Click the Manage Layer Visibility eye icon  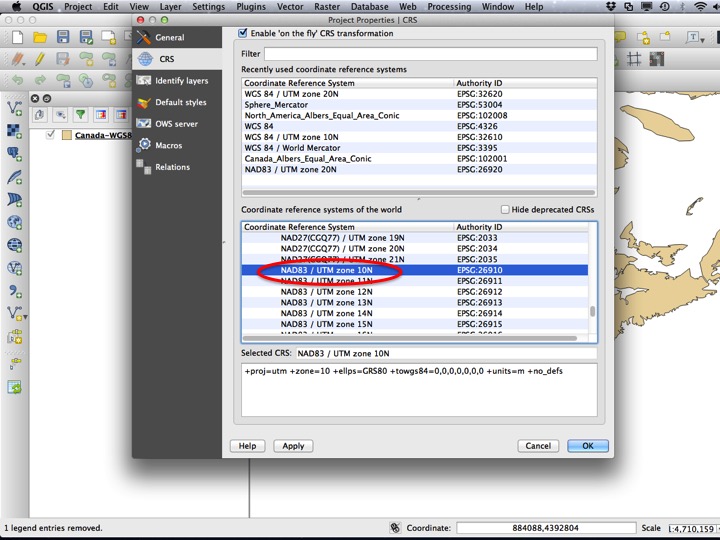coord(61,114)
